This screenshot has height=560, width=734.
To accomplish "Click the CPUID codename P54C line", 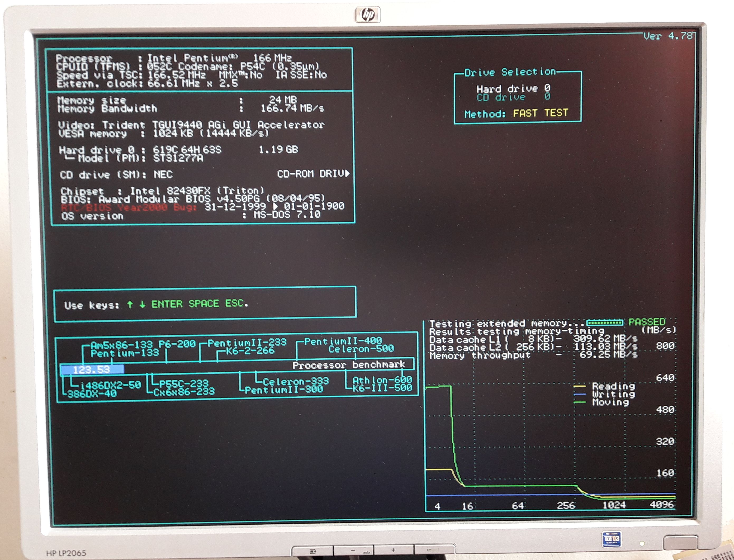I will [x=188, y=66].
